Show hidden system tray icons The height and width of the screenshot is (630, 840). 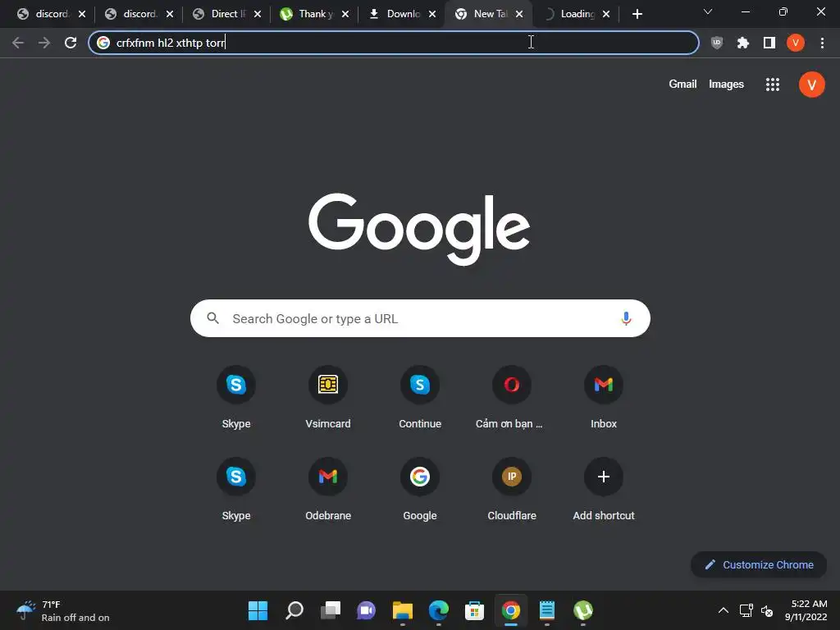[723, 610]
